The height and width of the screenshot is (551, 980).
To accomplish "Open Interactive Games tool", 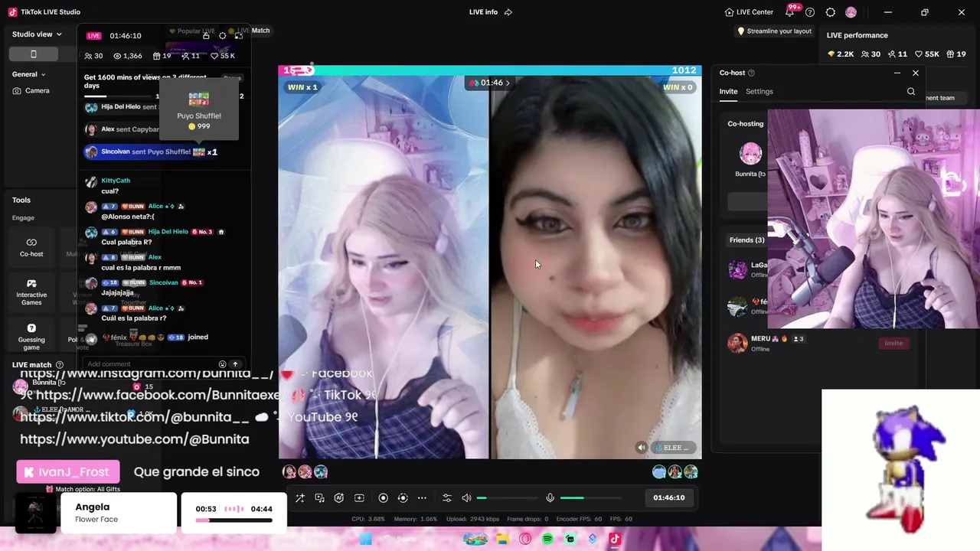I will coord(31,292).
